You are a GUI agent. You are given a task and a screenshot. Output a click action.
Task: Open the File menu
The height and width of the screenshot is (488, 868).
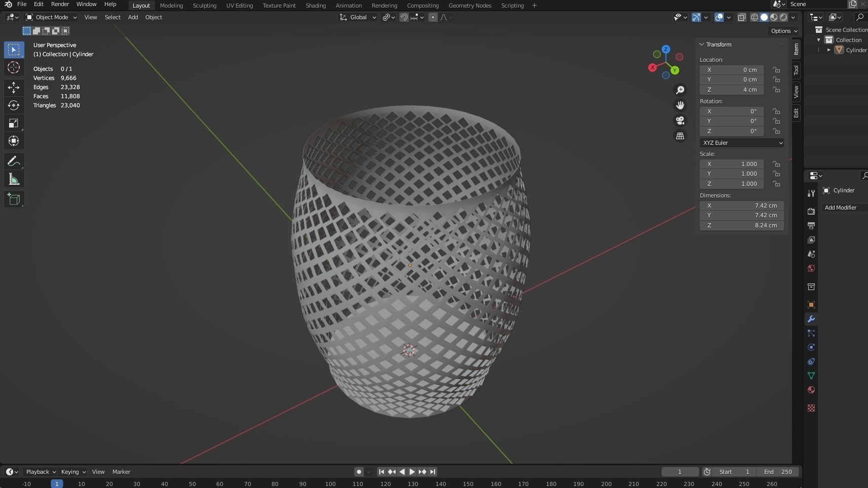22,4
